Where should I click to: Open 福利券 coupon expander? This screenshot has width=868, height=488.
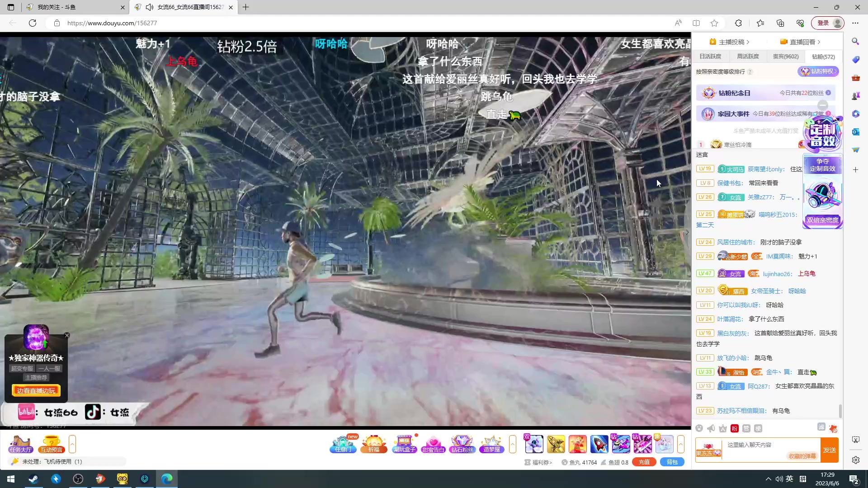[538, 462]
